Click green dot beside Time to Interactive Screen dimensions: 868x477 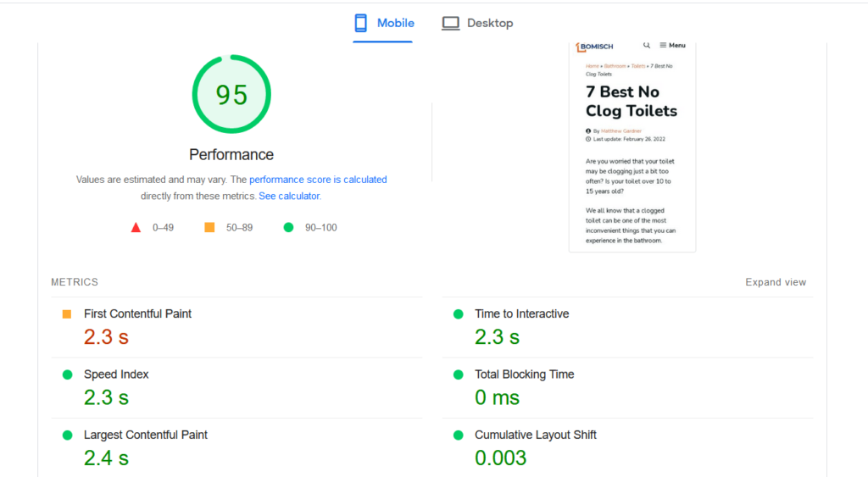(459, 314)
